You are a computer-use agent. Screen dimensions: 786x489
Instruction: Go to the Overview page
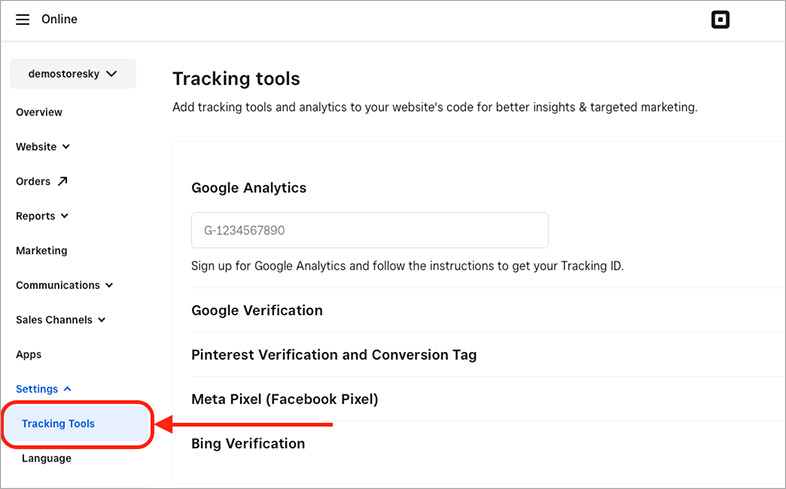[x=39, y=112]
